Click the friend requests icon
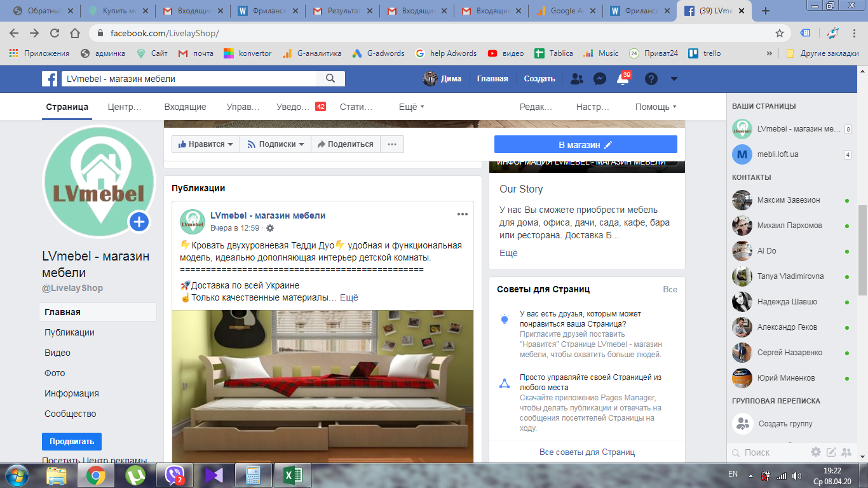This screenshot has width=868, height=488. [x=576, y=79]
